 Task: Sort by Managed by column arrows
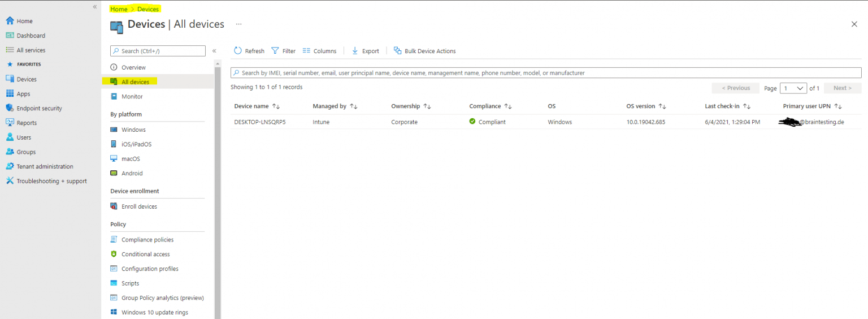pyautogui.click(x=354, y=106)
